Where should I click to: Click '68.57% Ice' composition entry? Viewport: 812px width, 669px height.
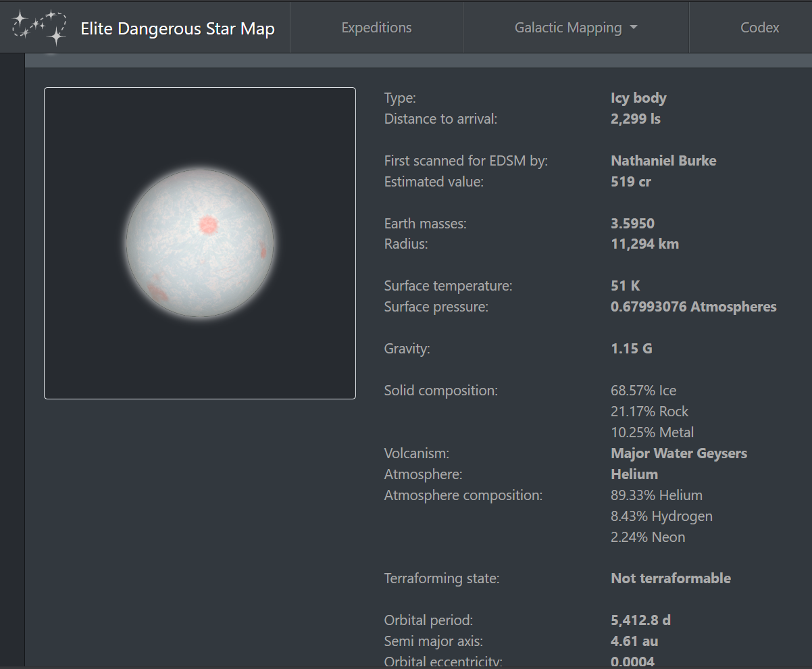click(x=643, y=391)
